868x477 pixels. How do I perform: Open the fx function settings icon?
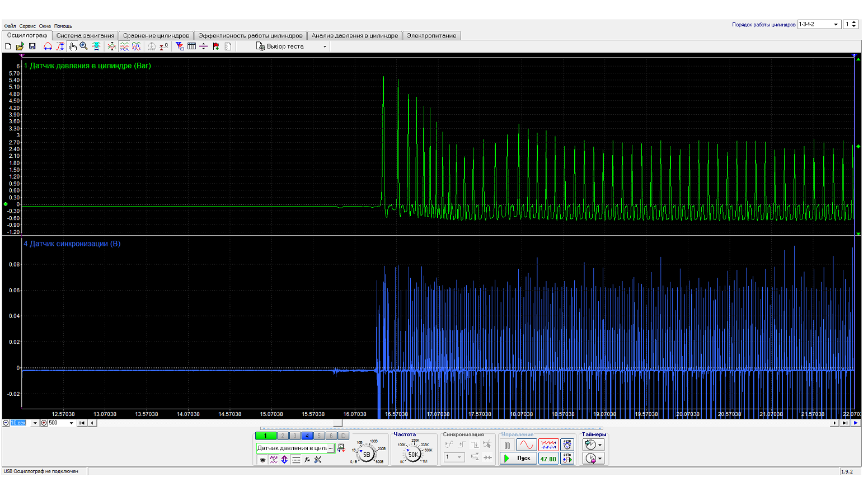(x=307, y=459)
